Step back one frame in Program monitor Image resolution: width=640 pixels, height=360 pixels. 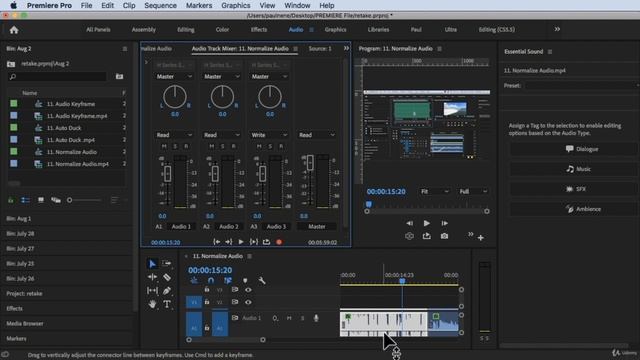pyautogui.click(x=409, y=223)
